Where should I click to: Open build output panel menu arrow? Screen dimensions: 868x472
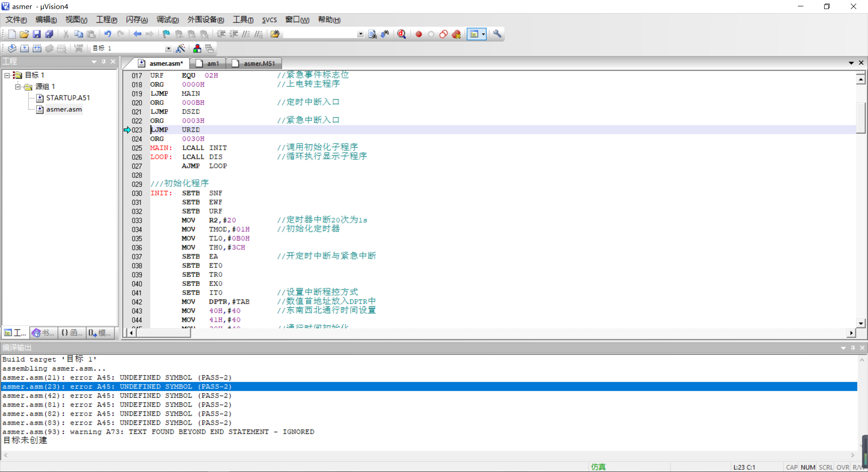tap(843, 348)
